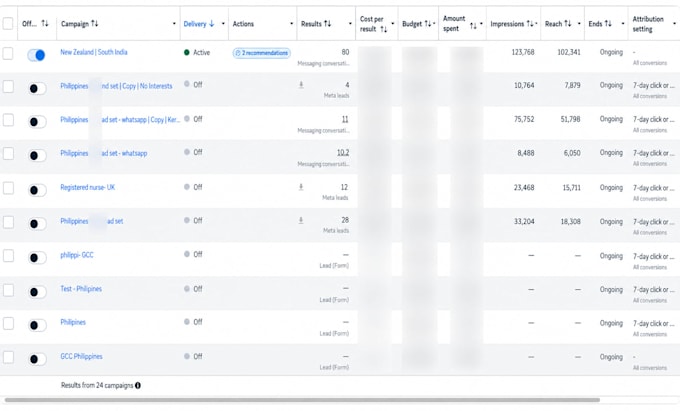Click results value 80
This screenshot has width=680, height=411.
click(x=345, y=52)
